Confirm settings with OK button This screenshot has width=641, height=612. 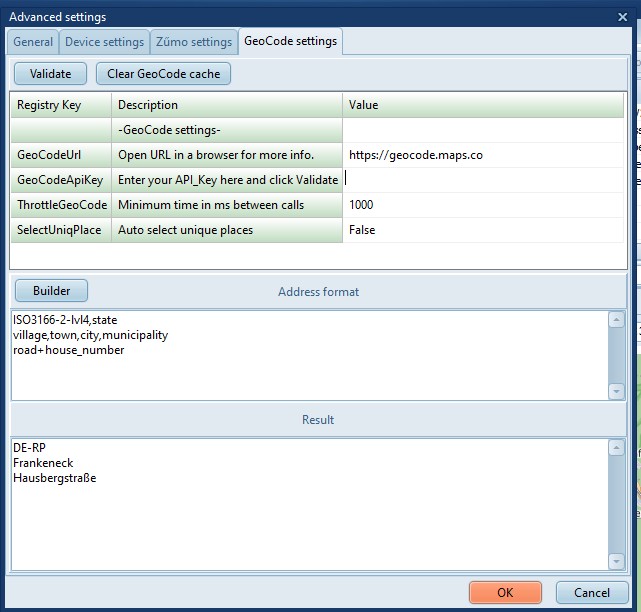point(505,592)
